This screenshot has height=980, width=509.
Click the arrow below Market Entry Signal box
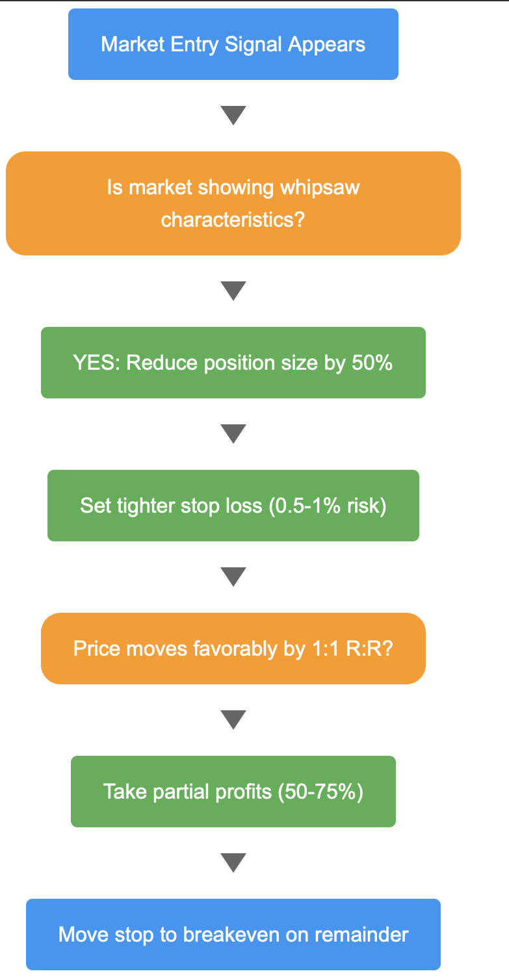233,116
